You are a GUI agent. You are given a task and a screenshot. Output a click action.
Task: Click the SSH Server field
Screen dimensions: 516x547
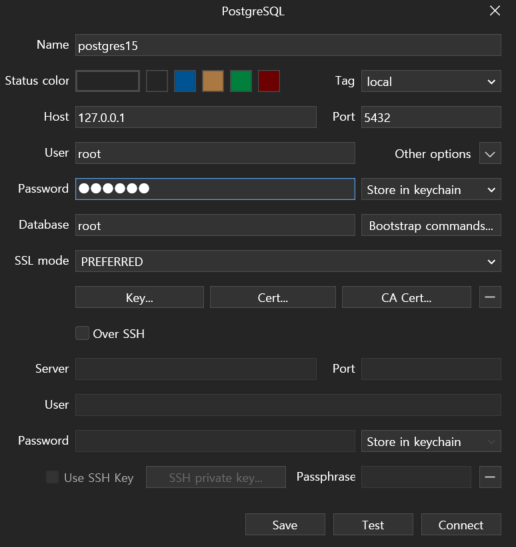click(x=196, y=369)
